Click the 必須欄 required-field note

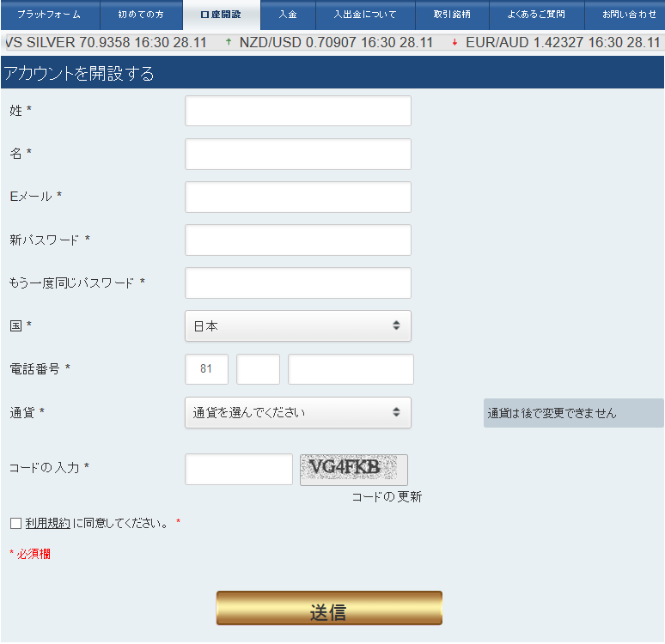point(30,554)
